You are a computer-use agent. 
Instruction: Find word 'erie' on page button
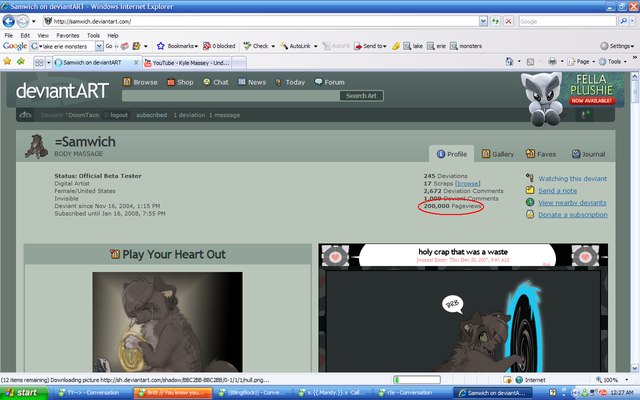436,46
